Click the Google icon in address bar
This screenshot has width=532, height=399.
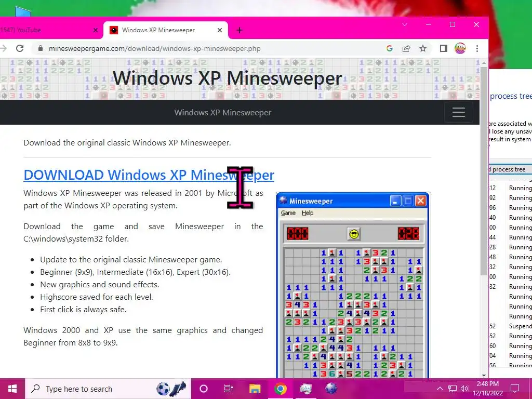(x=390, y=48)
